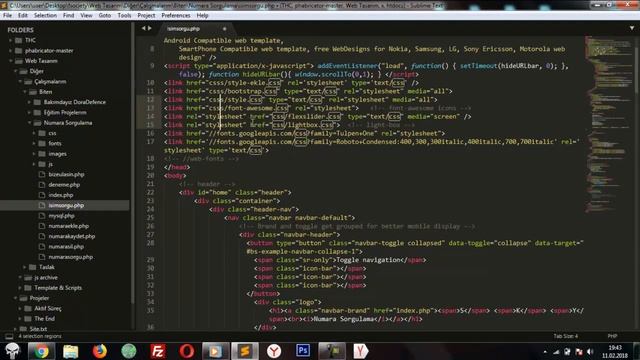The width and height of the screenshot is (640, 360).
Task: Collapse the Projeler folder
Action: [x=16, y=298]
